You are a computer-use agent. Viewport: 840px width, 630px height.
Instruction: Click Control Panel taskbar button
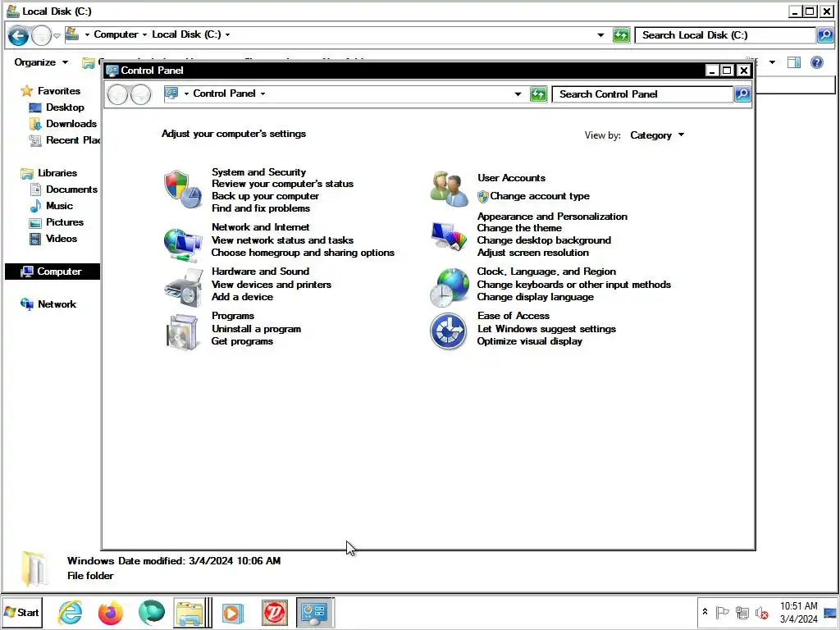[x=315, y=612]
